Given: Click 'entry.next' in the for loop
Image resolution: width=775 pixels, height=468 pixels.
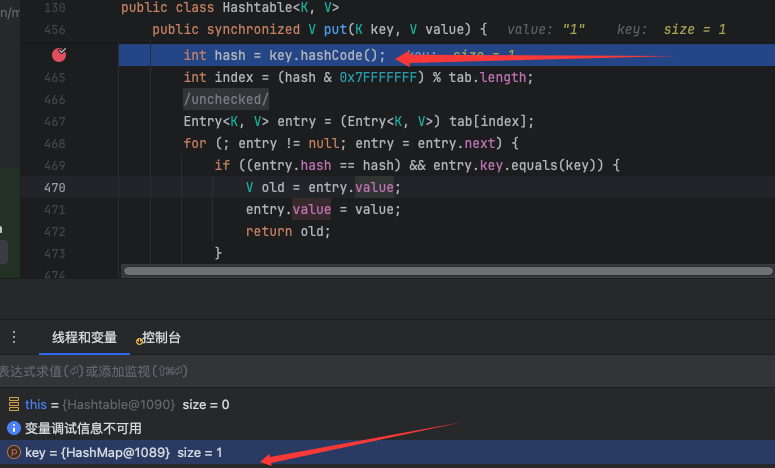Looking at the screenshot, I should coord(456,143).
